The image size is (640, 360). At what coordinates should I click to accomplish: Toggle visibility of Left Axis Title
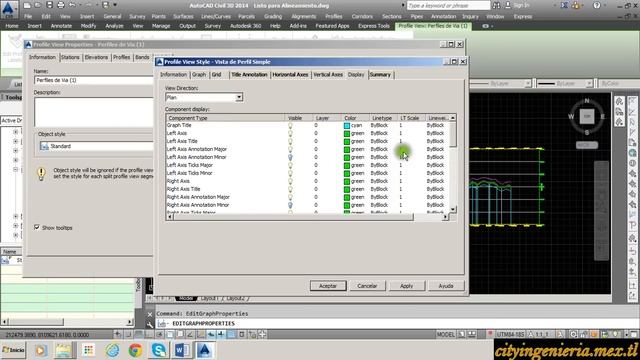point(290,141)
